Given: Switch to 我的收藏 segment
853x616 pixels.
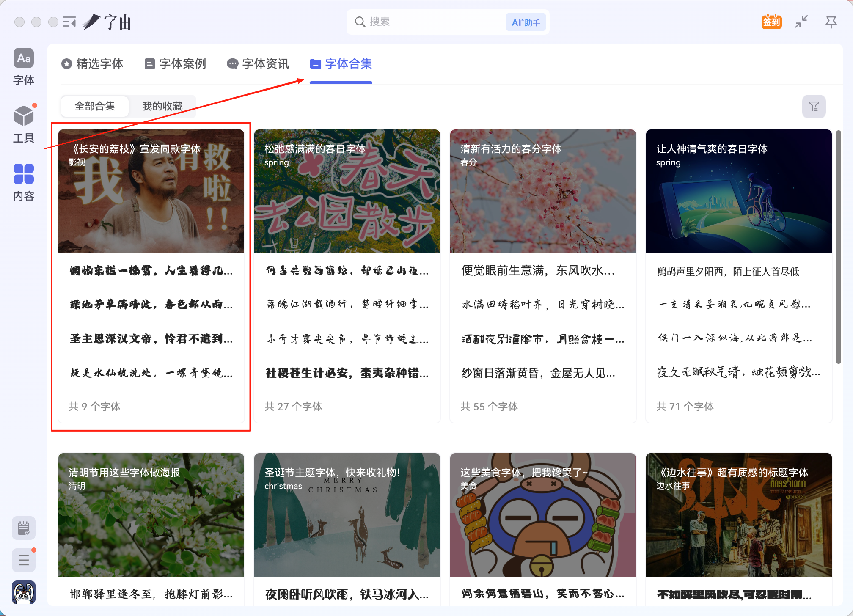Looking at the screenshot, I should click(x=162, y=106).
